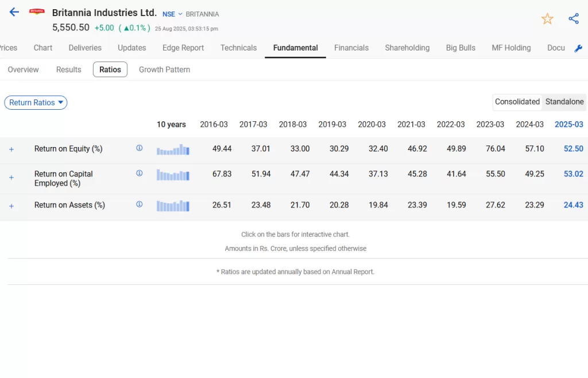Click the BRITANNIA ticker symbol
The height and width of the screenshot is (378, 588).
202,14
